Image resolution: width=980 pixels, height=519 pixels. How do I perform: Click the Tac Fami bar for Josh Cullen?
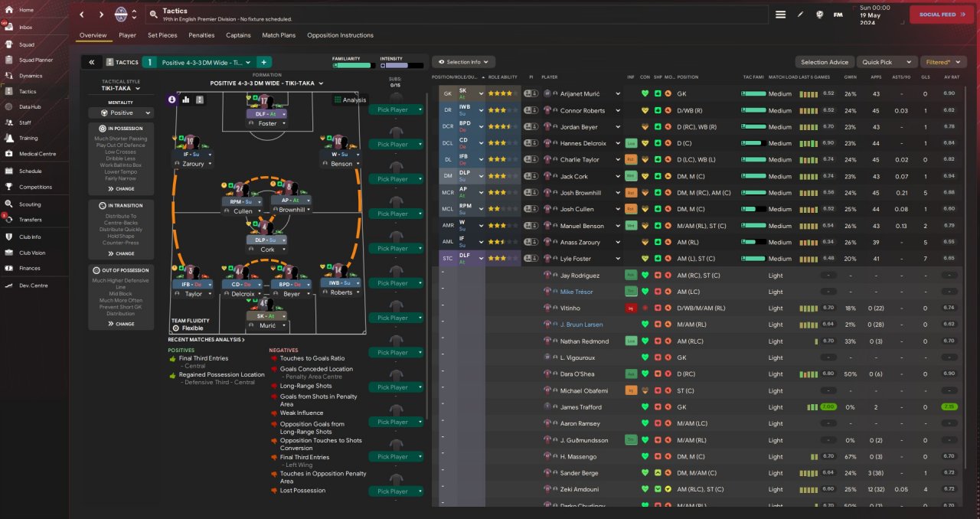tap(754, 209)
